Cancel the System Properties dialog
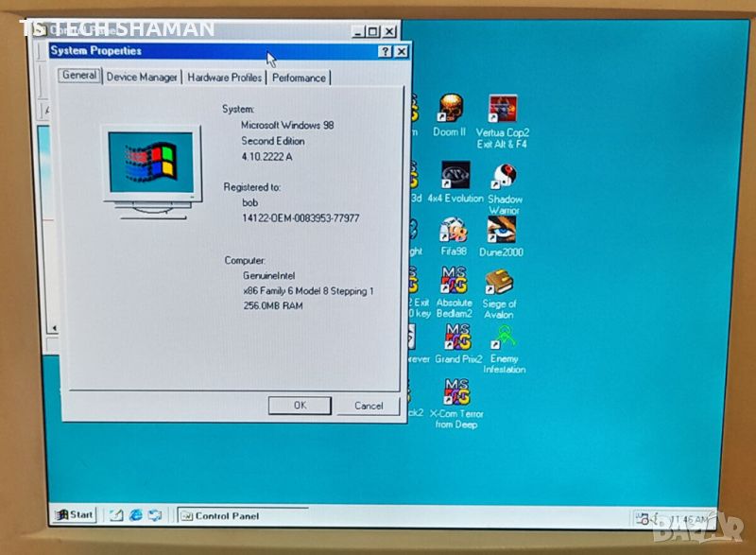Screen dimensions: 756x555 369,406
